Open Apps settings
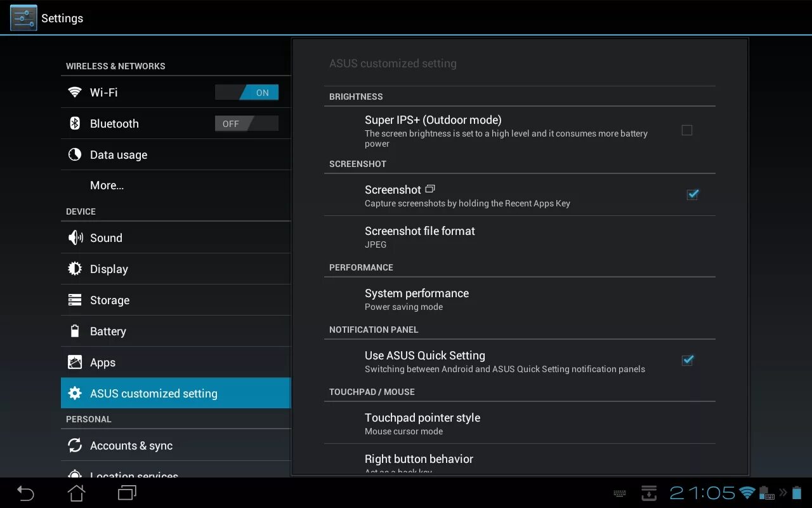This screenshot has width=812, height=508. pyautogui.click(x=176, y=362)
